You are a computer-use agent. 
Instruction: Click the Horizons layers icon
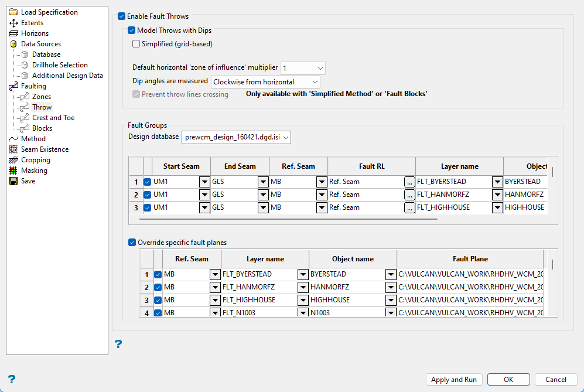[13, 33]
